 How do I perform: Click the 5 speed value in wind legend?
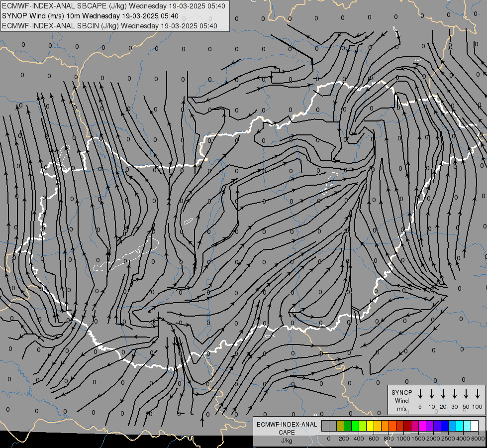420,407
